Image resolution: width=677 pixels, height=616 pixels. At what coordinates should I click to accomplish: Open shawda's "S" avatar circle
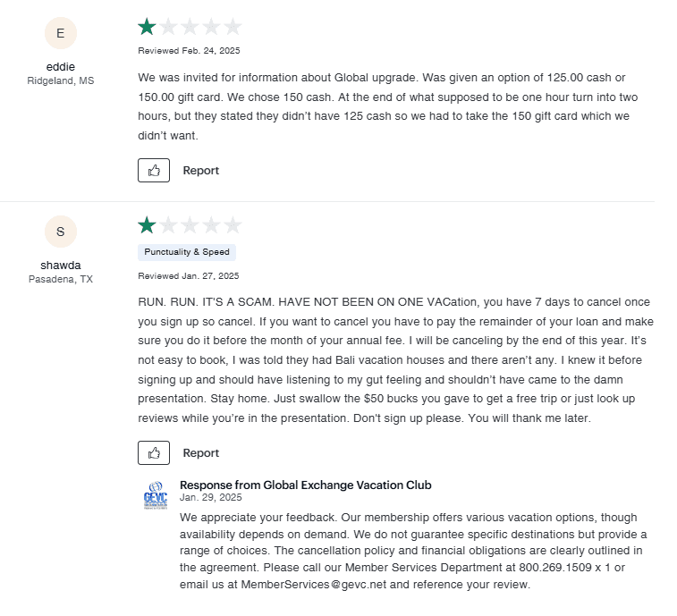[x=61, y=232]
